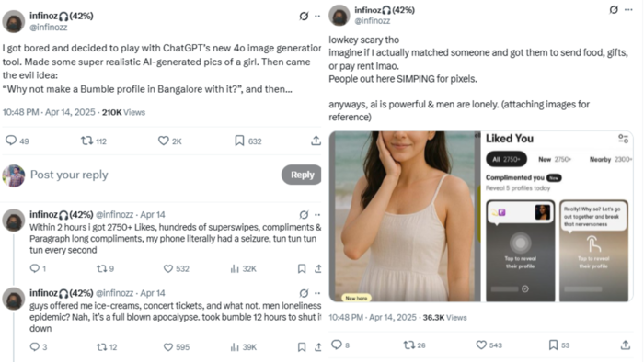Open more options on 2750+ Likes reply
This screenshot has width=644, height=362.
[317, 214]
